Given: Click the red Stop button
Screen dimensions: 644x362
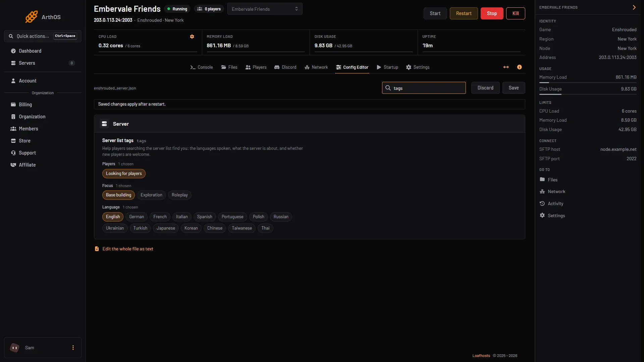Looking at the screenshot, I should pos(492,13).
